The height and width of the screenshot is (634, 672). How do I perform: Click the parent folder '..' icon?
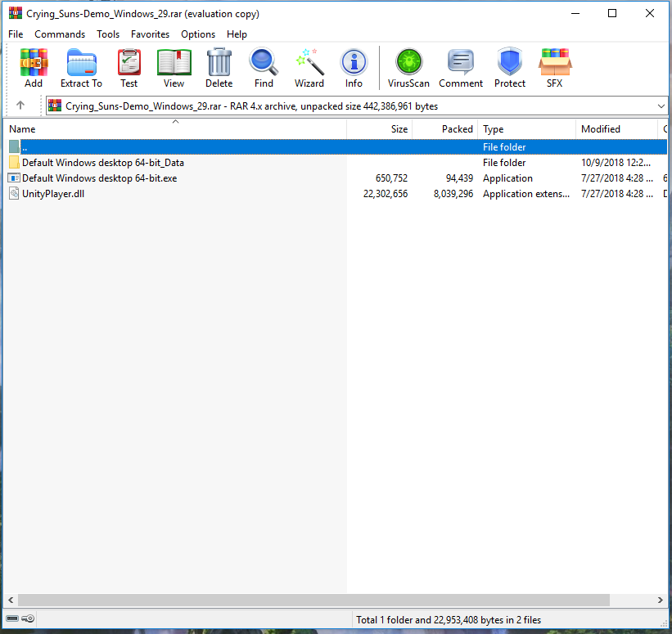click(x=14, y=146)
